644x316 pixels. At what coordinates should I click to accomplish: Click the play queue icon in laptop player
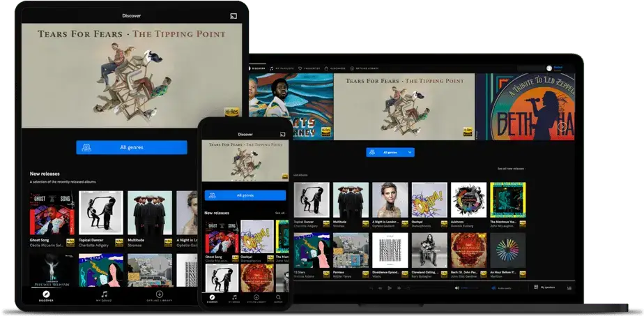click(569, 287)
